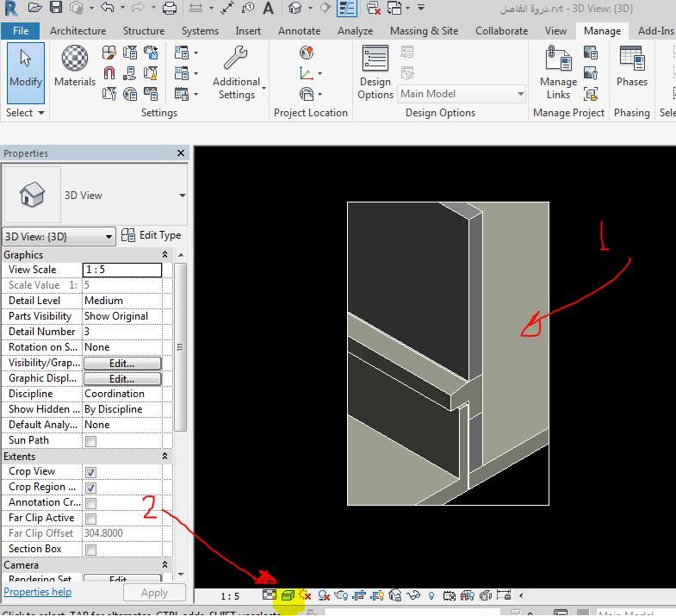Screen dimensions: 676x616
Task: Click the Apply button in Properties
Action: pos(154,593)
